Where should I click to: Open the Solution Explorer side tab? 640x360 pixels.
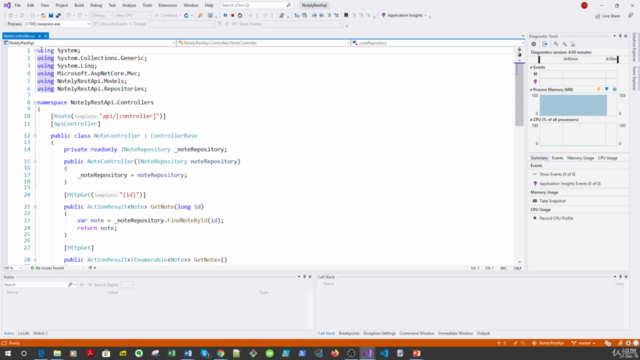click(634, 47)
